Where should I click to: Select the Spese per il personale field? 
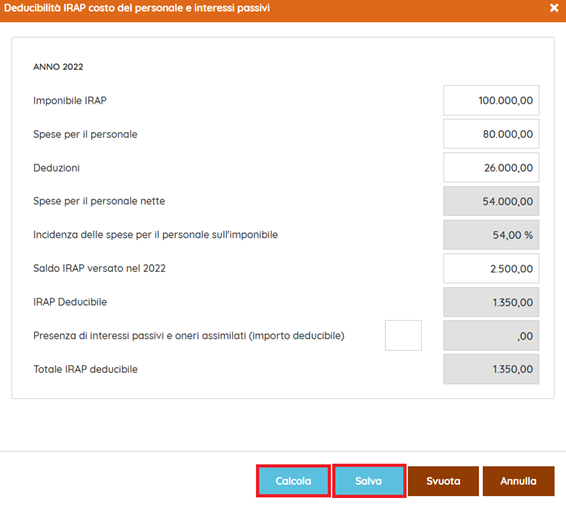pyautogui.click(x=491, y=134)
